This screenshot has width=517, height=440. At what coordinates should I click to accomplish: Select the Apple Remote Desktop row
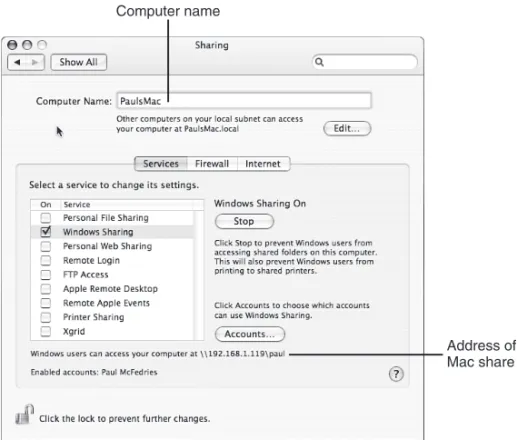coord(112,289)
